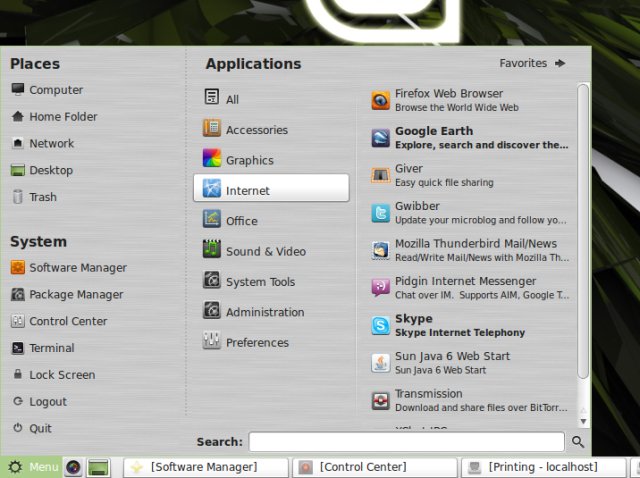Switch to Control Center taskbar window

pyautogui.click(x=373, y=467)
